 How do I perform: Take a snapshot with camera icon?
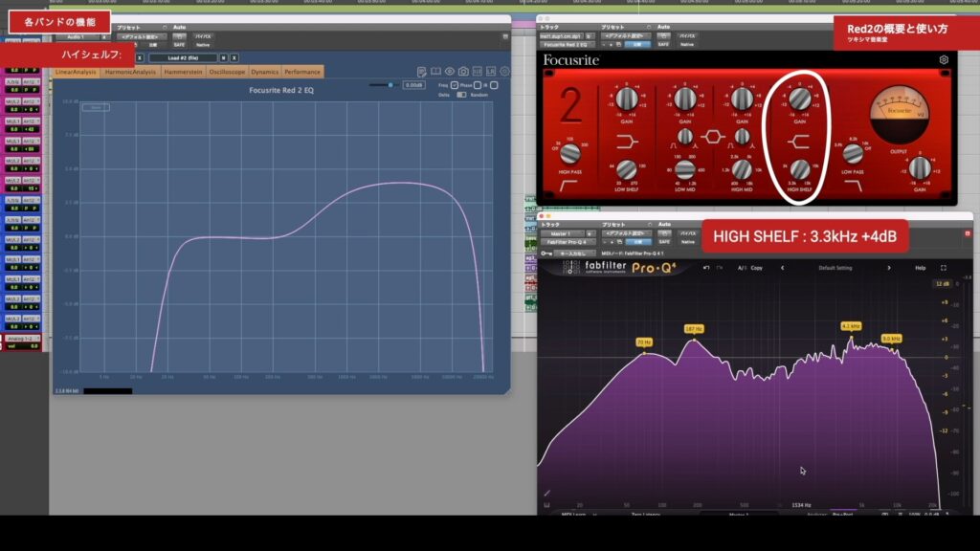coord(463,72)
